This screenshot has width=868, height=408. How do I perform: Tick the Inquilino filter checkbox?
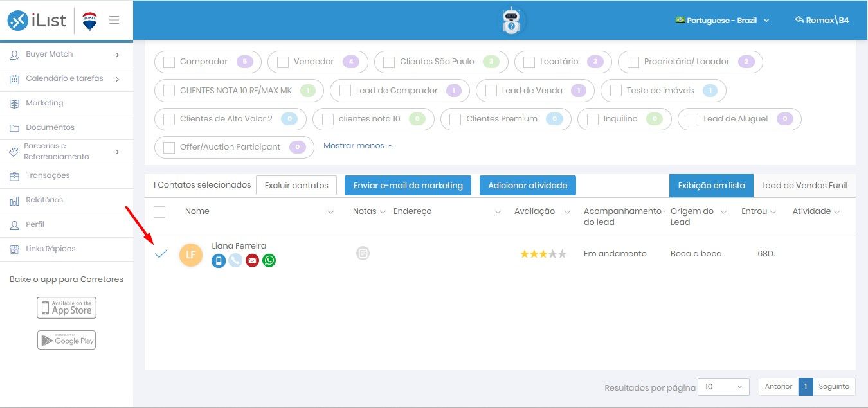click(593, 119)
